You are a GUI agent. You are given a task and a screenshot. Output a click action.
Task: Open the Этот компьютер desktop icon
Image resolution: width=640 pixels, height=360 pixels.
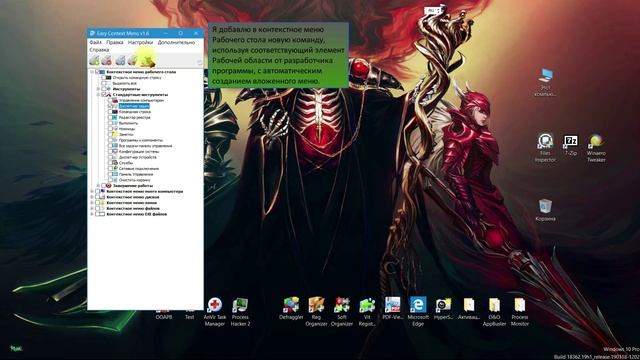pyautogui.click(x=545, y=82)
